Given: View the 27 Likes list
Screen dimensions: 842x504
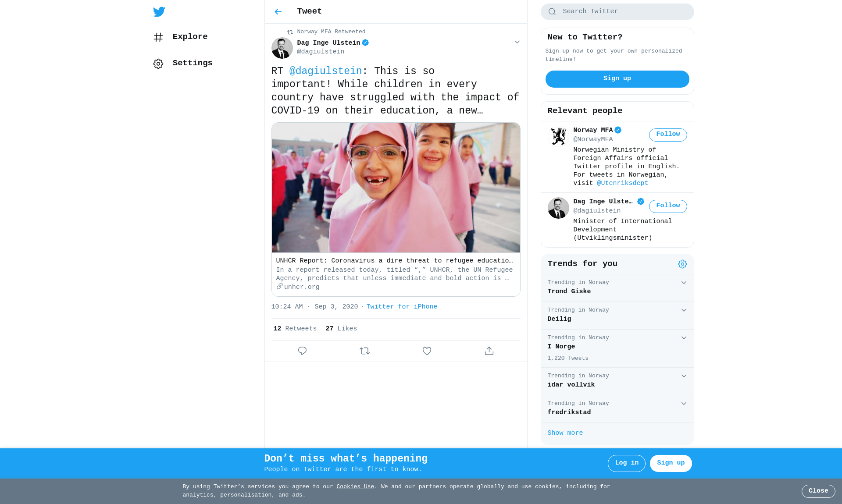Looking at the screenshot, I should pos(341,329).
